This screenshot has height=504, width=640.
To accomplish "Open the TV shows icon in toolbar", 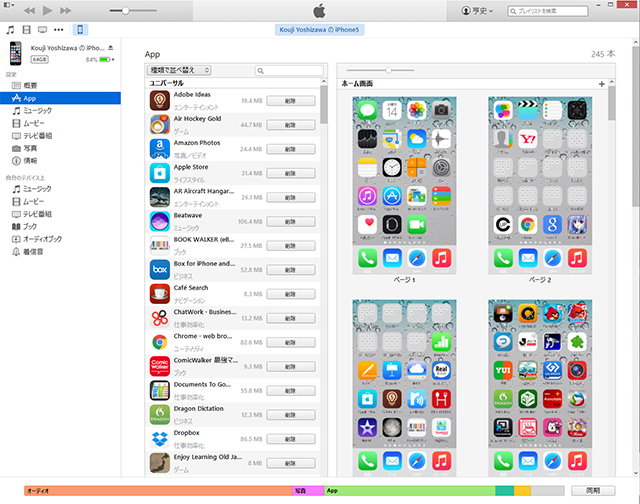I will click(42, 30).
